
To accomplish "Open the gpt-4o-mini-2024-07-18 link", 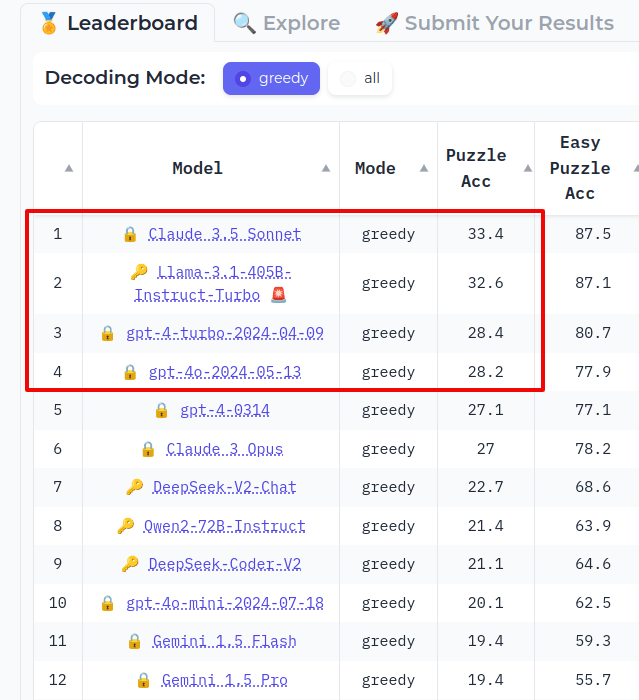I will [x=225, y=603].
